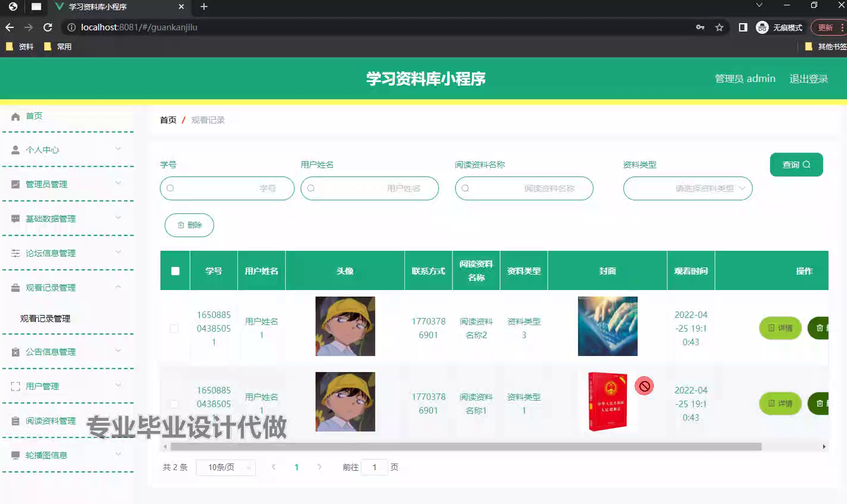Click the frame icon beside 用户管理
847x504 pixels.
coord(16,386)
